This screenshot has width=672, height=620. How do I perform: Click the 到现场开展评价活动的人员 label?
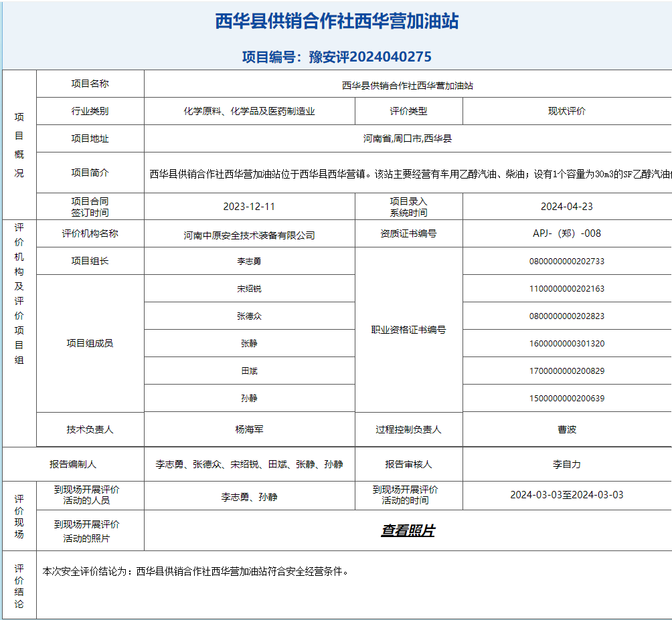87,495
